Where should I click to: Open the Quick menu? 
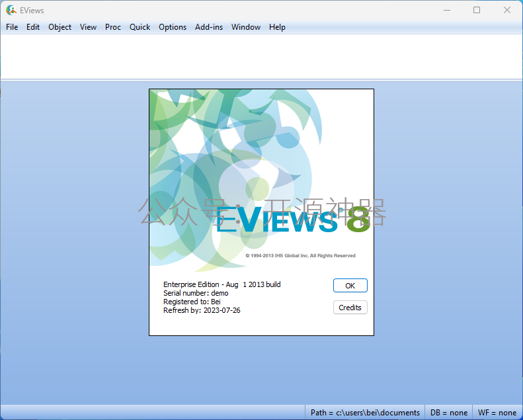(x=140, y=27)
